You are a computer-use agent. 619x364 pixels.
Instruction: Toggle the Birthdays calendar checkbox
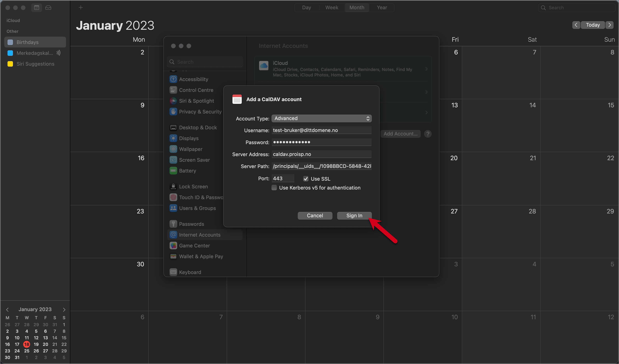(x=10, y=42)
